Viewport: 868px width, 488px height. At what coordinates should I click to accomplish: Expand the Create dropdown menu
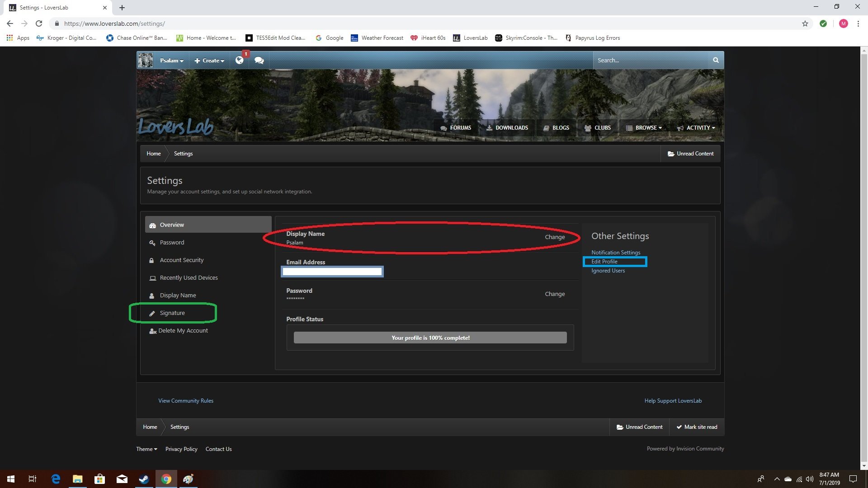click(x=209, y=61)
